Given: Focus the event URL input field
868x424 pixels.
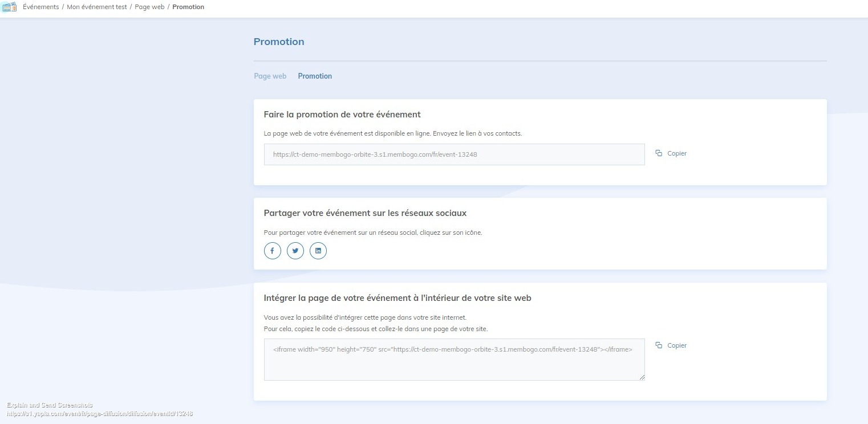Looking at the screenshot, I should pyautogui.click(x=454, y=154).
